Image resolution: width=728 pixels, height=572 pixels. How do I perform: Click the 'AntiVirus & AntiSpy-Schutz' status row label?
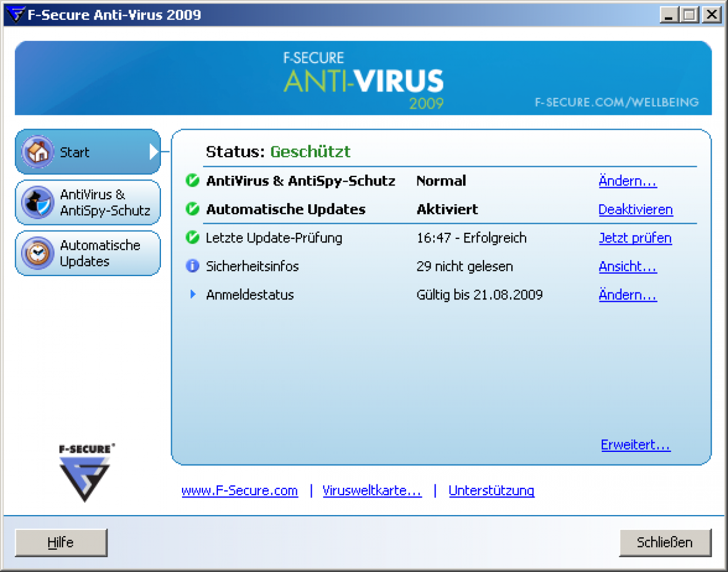coord(301,181)
